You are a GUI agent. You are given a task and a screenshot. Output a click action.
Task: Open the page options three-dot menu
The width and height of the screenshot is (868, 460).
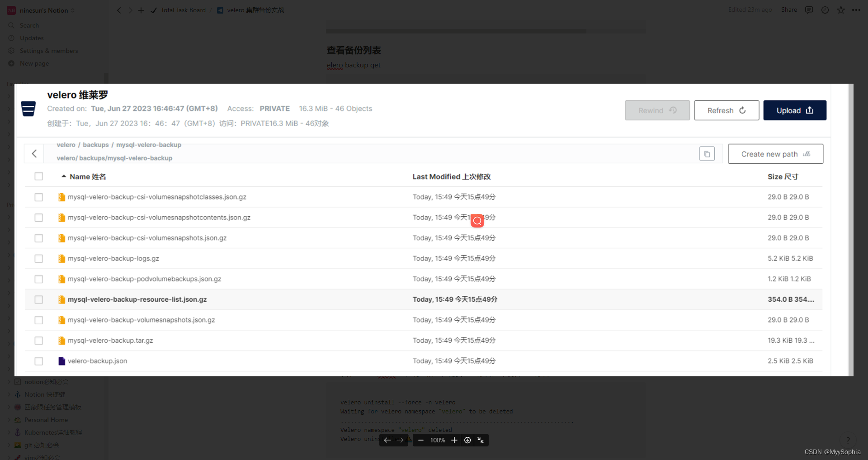click(856, 10)
